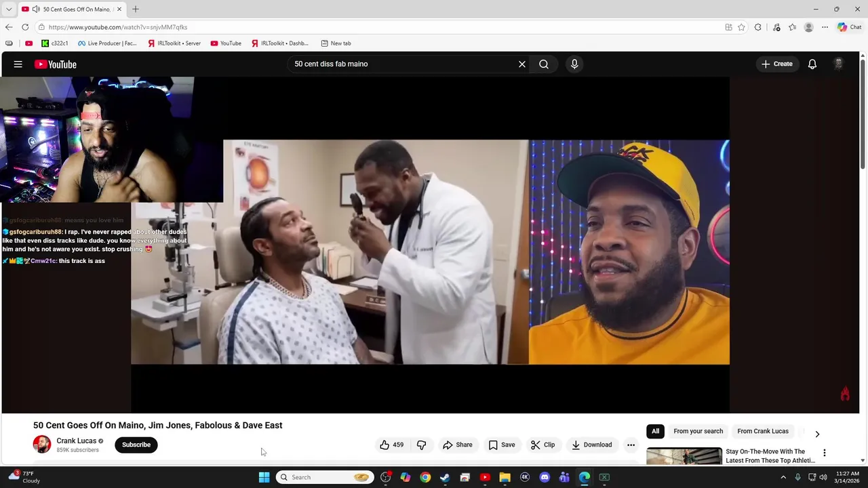Open YouTube notifications bell
The width and height of the screenshot is (868, 488).
[812, 64]
